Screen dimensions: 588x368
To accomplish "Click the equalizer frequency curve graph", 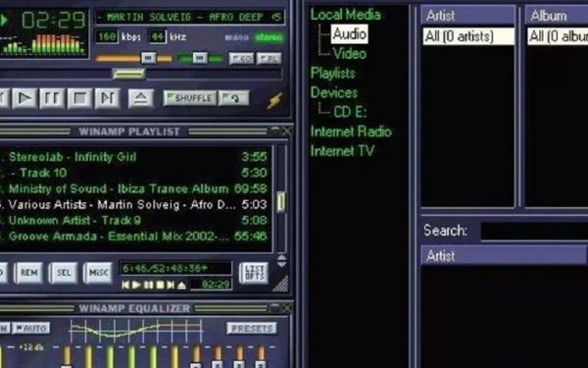I will (136, 330).
